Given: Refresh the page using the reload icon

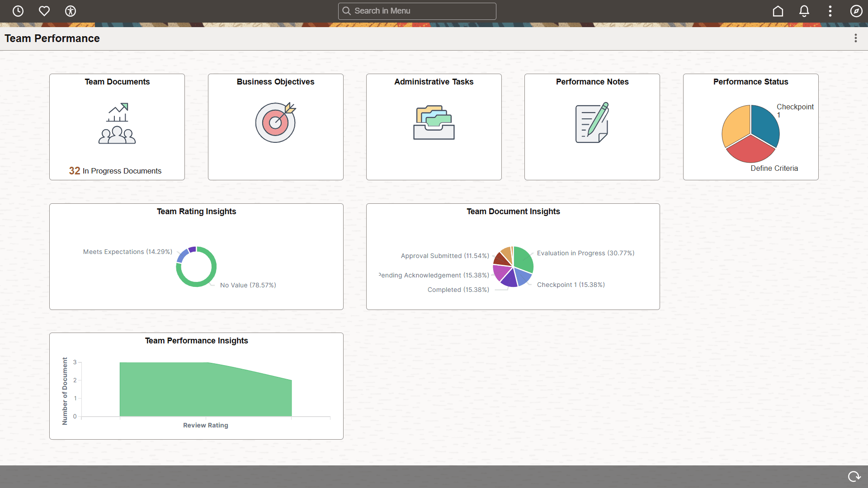Looking at the screenshot, I should coord(854,476).
